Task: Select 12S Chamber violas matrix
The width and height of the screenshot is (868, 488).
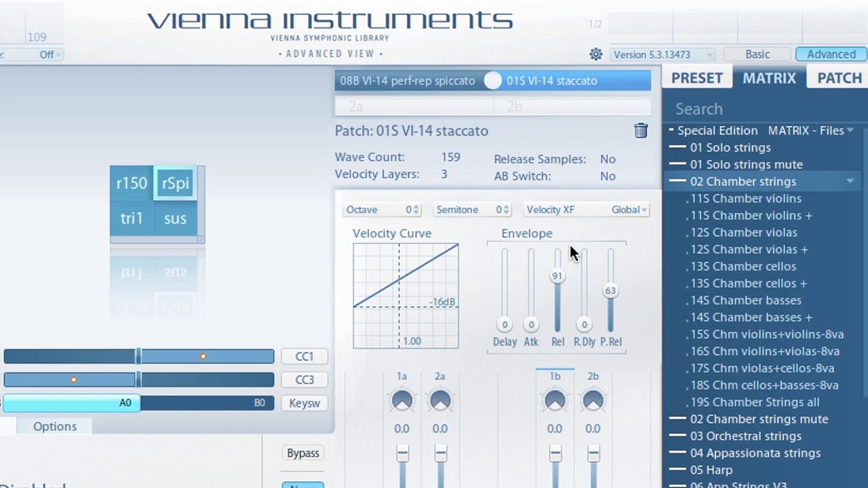Action: coord(744,232)
